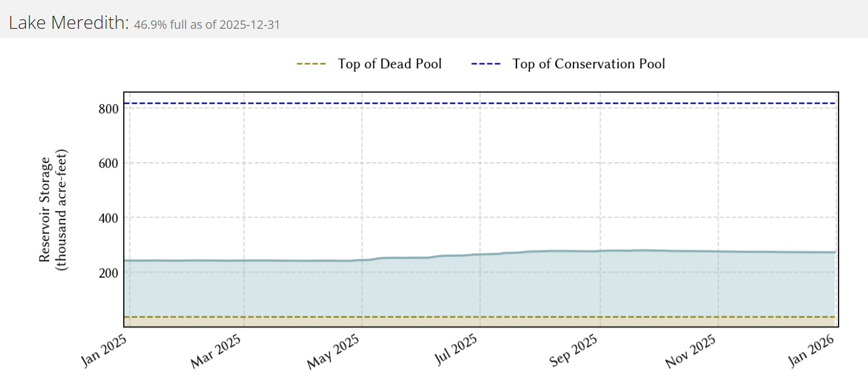Viewport: 868px width, 381px height.
Task: Click the Top of Dead Pool legend dash swatch
Action: [312, 64]
